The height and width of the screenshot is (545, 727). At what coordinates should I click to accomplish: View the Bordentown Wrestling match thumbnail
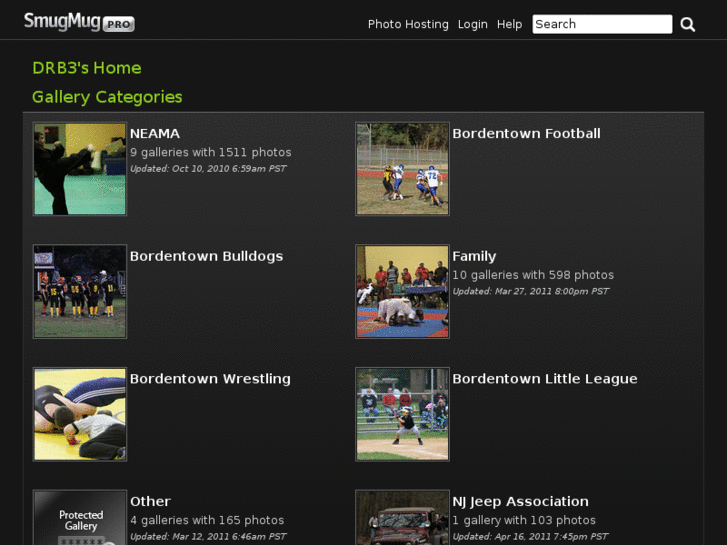(80, 414)
